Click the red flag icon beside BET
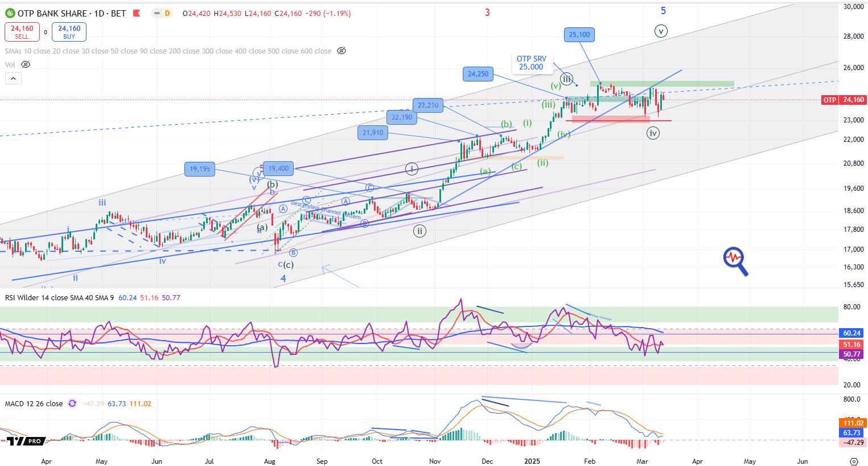Screen dimensions: 868x466 [x=137, y=13]
